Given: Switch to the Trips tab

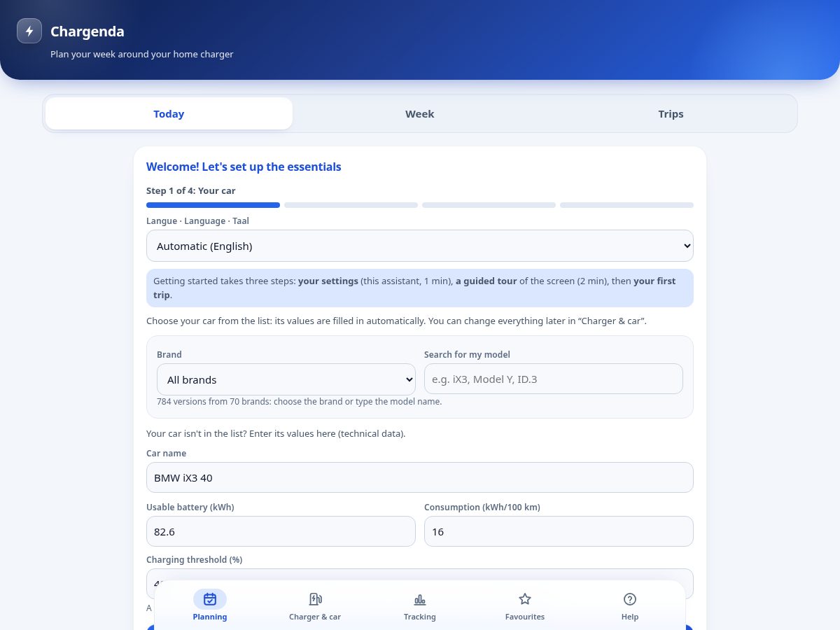Looking at the screenshot, I should point(671,113).
